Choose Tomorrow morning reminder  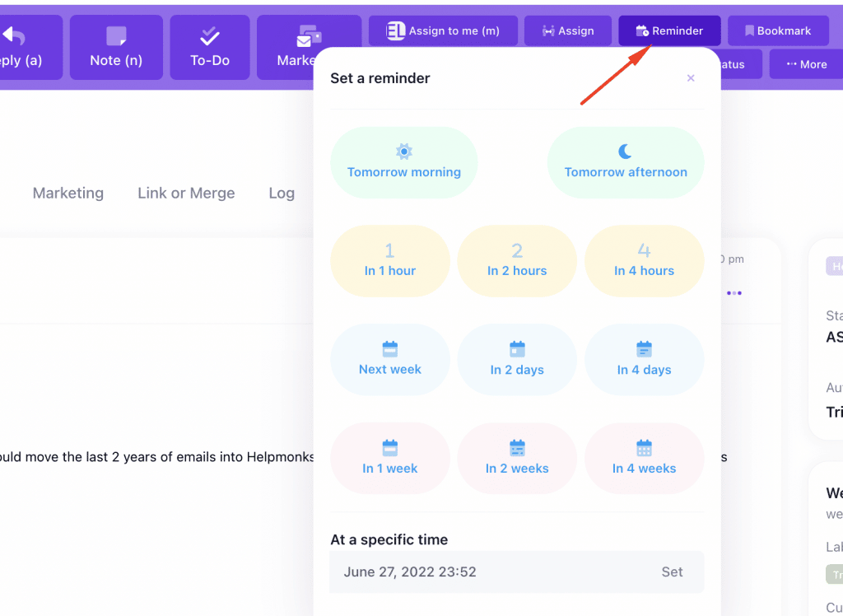(x=403, y=162)
